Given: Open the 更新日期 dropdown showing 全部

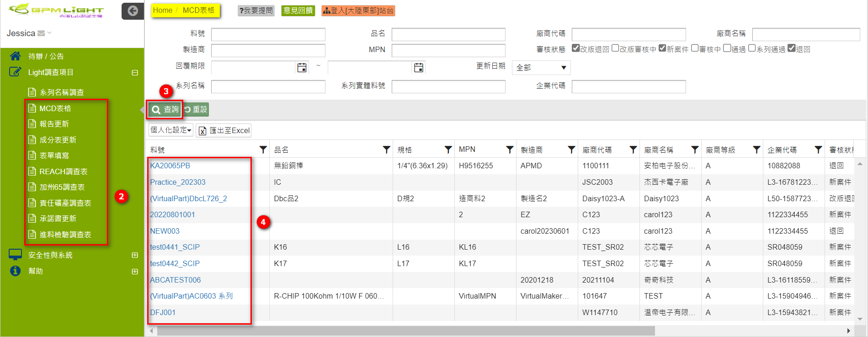Looking at the screenshot, I should pyautogui.click(x=541, y=68).
